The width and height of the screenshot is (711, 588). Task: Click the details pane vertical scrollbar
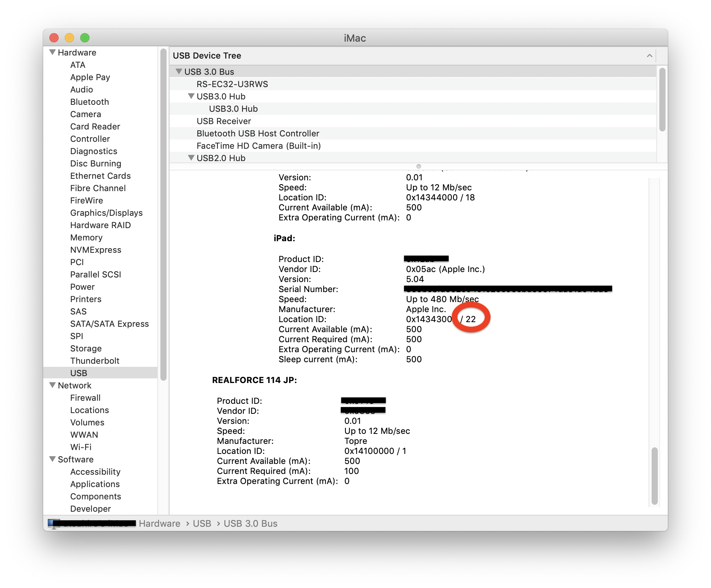654,476
